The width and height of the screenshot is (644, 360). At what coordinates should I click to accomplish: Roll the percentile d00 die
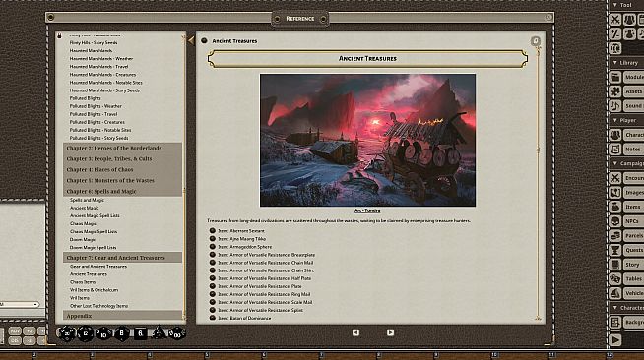tap(177, 333)
